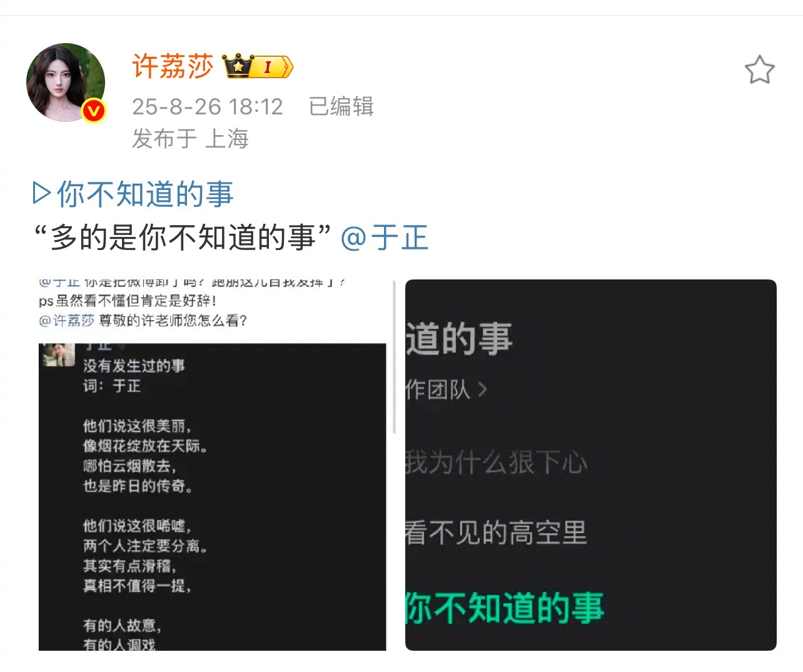
Task: Open the right dark lyrics image
Action: pos(591,465)
